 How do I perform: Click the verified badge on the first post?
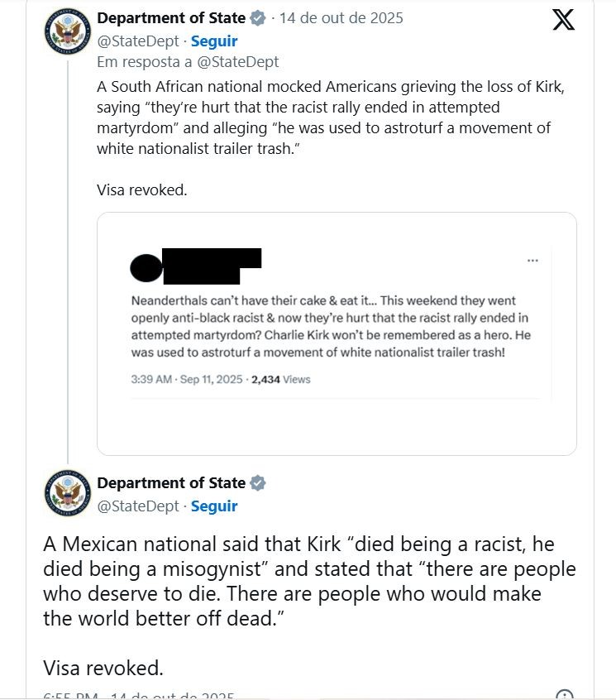[259, 18]
